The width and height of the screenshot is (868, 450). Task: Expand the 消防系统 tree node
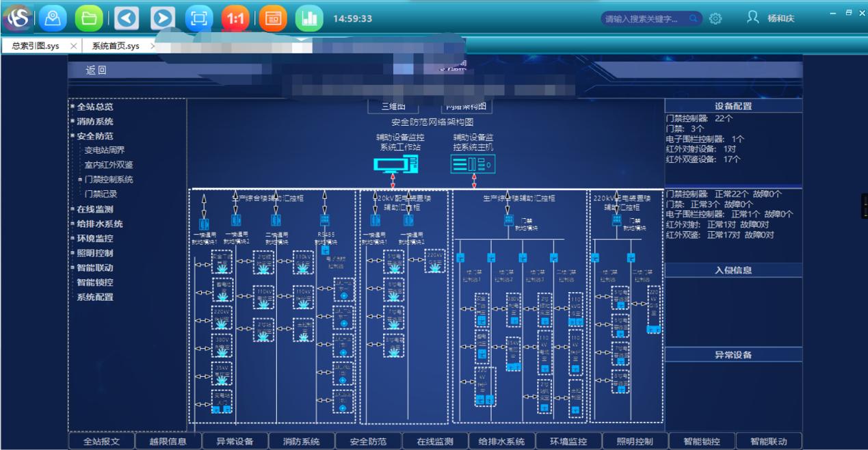point(94,122)
